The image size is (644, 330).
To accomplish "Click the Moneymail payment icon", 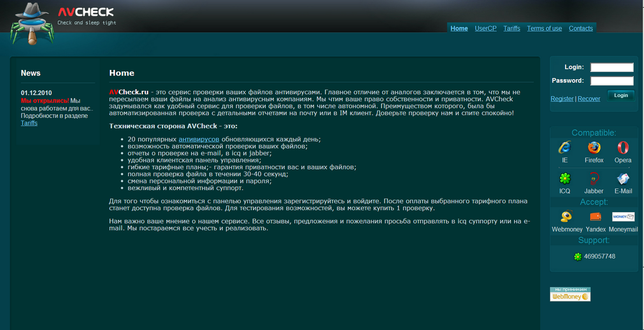I will (623, 217).
